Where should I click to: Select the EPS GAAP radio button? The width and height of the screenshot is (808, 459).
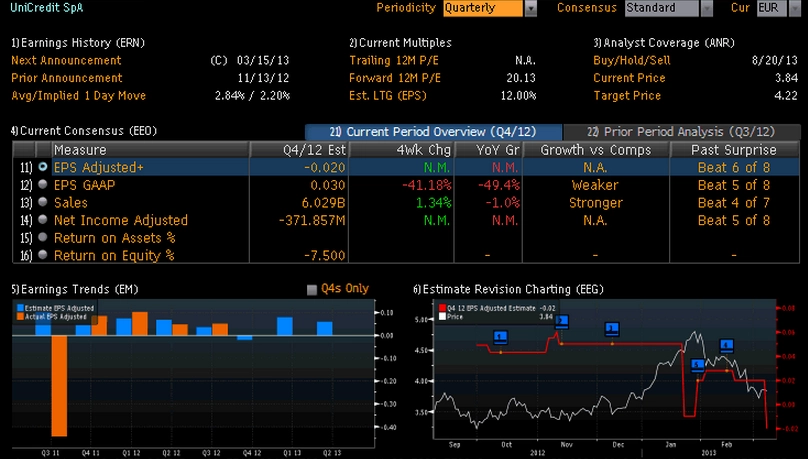[x=43, y=184]
